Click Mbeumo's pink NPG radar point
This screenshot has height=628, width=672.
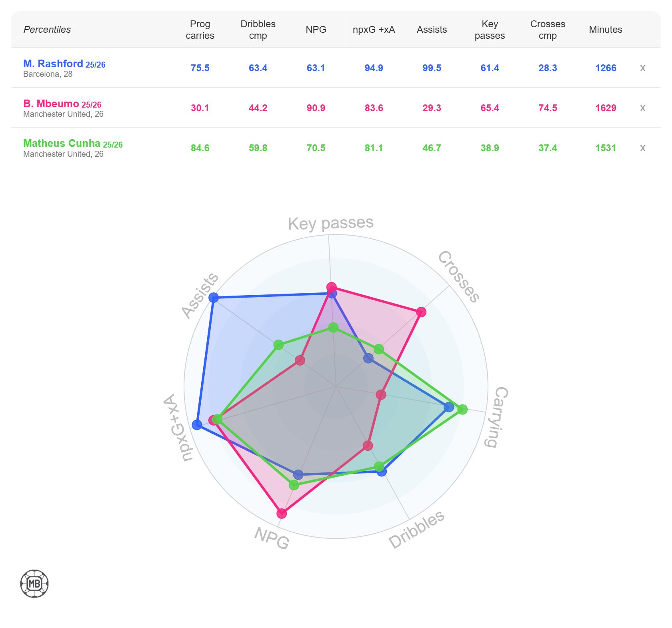point(282,513)
